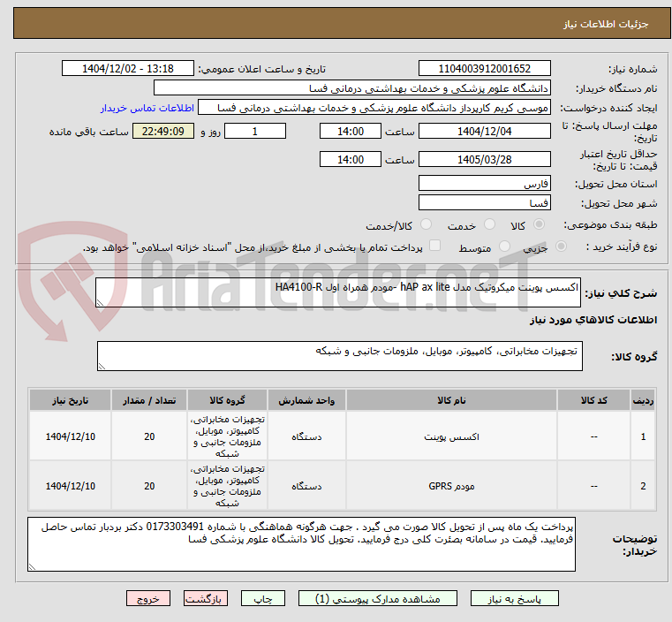Select the خدمت radio button
The image size is (672, 622).
489,224
